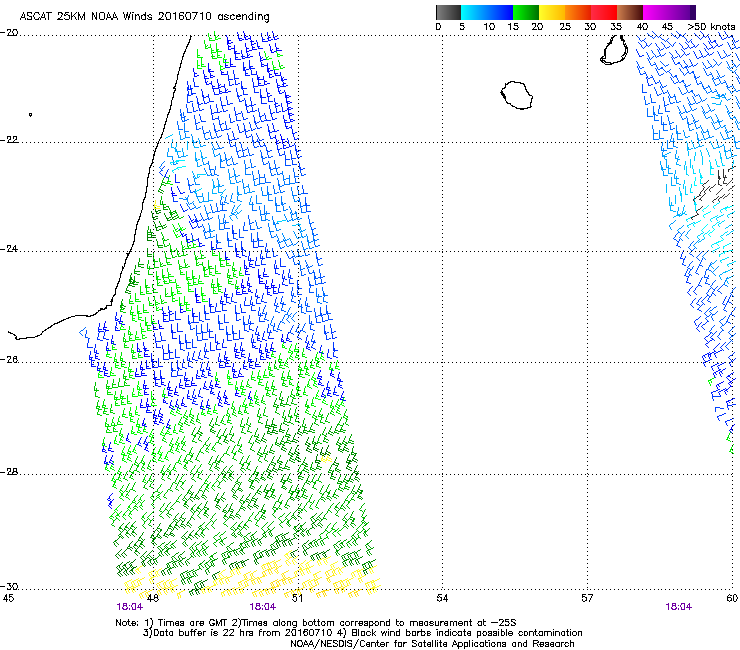Click the latitude label '-24'
The width and height of the screenshot is (740, 650).
click(x=9, y=249)
